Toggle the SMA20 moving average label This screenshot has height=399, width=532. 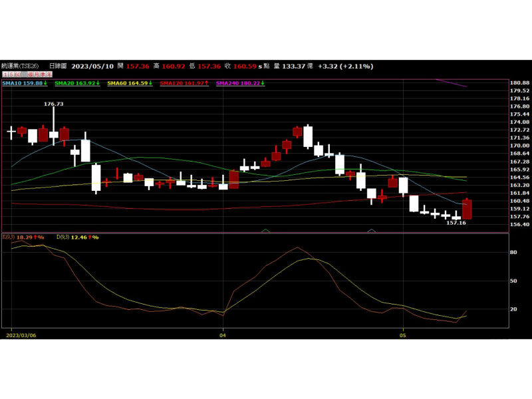click(76, 83)
